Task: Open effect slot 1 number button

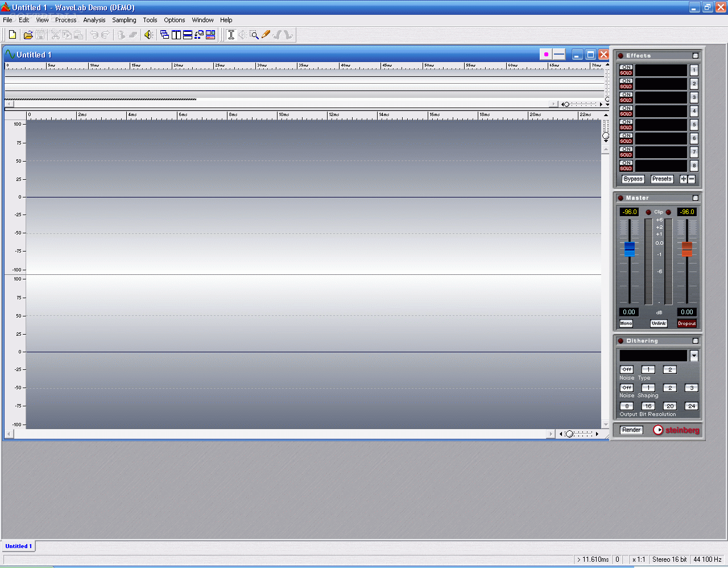Action: tap(694, 70)
